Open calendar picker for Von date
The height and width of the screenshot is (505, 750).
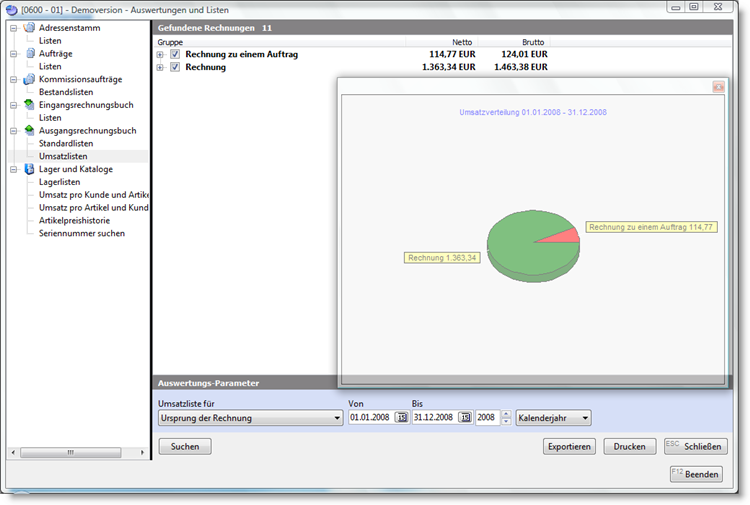pos(402,418)
